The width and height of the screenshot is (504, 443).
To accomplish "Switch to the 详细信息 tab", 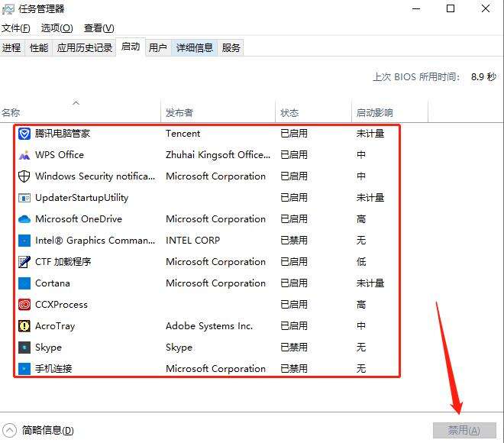I will point(195,47).
